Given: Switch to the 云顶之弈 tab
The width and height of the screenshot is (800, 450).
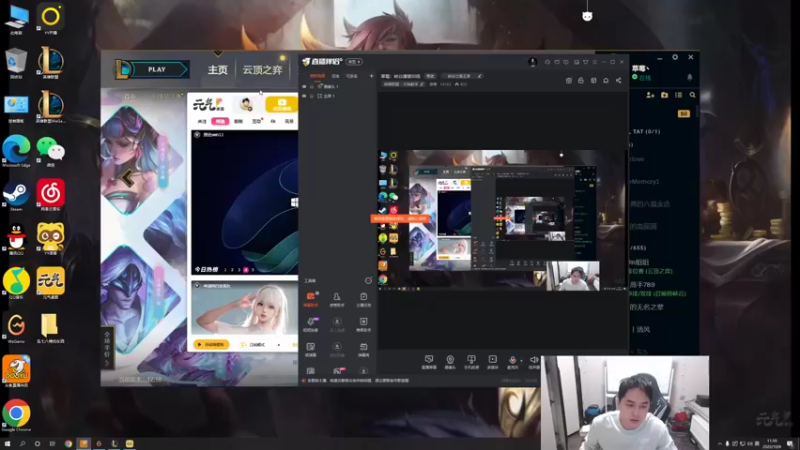Looking at the screenshot, I should (262, 70).
